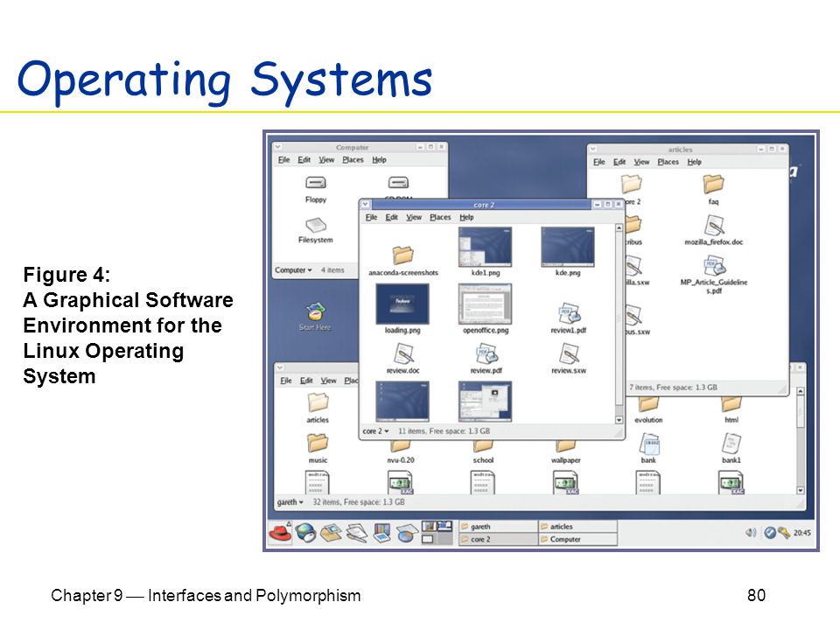Click '7 items, Free space: 1.3 GB' status text
840x630 pixels.
(673, 388)
